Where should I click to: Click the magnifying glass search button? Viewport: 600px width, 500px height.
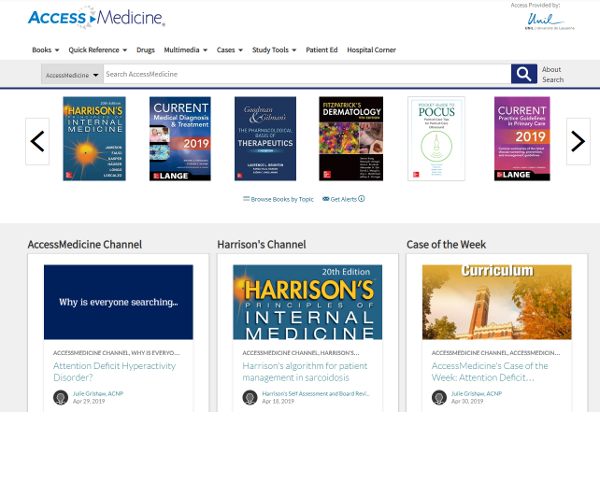pos(524,74)
